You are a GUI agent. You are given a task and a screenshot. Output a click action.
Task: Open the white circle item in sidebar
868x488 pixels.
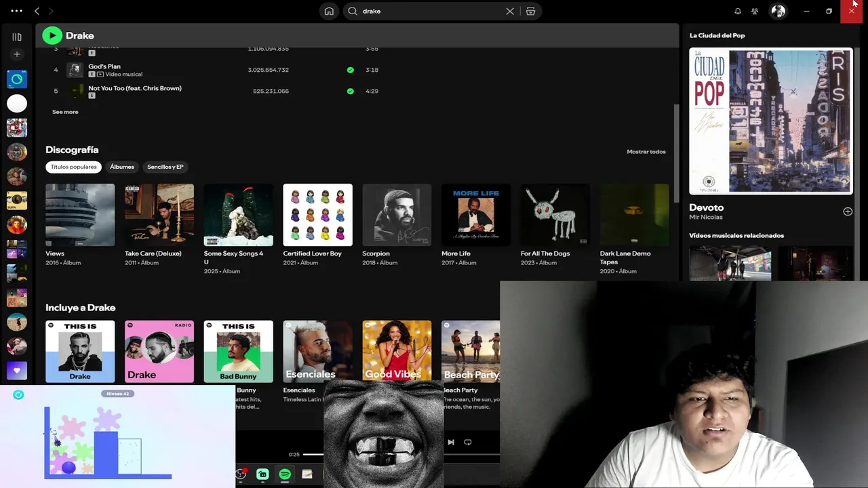click(17, 103)
